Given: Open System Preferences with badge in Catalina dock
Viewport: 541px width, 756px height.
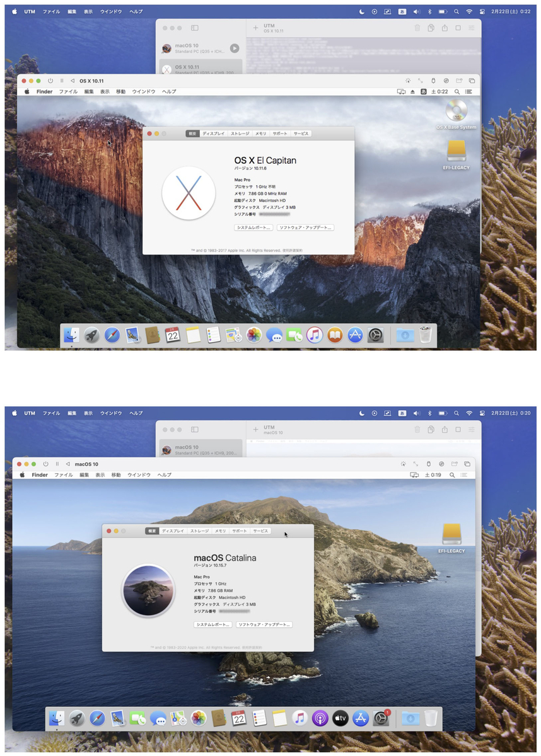Looking at the screenshot, I should [381, 718].
